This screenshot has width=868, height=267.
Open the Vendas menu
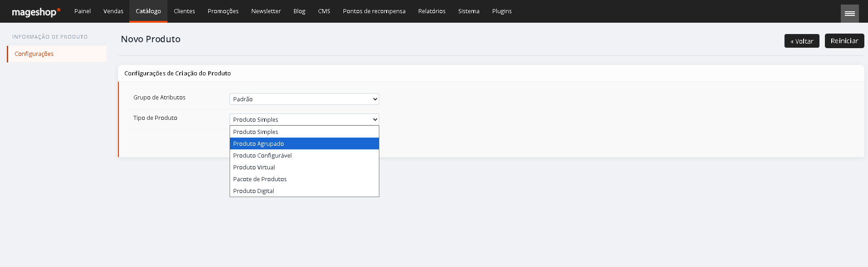click(x=113, y=11)
